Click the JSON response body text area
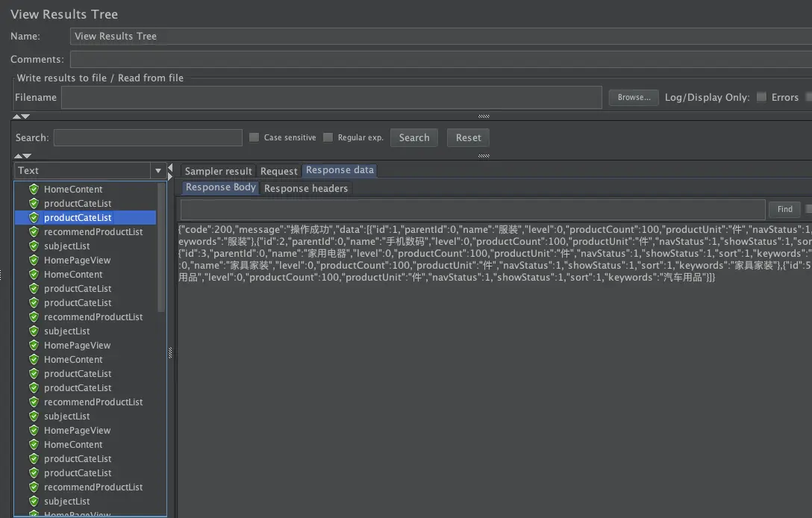 tap(495, 370)
